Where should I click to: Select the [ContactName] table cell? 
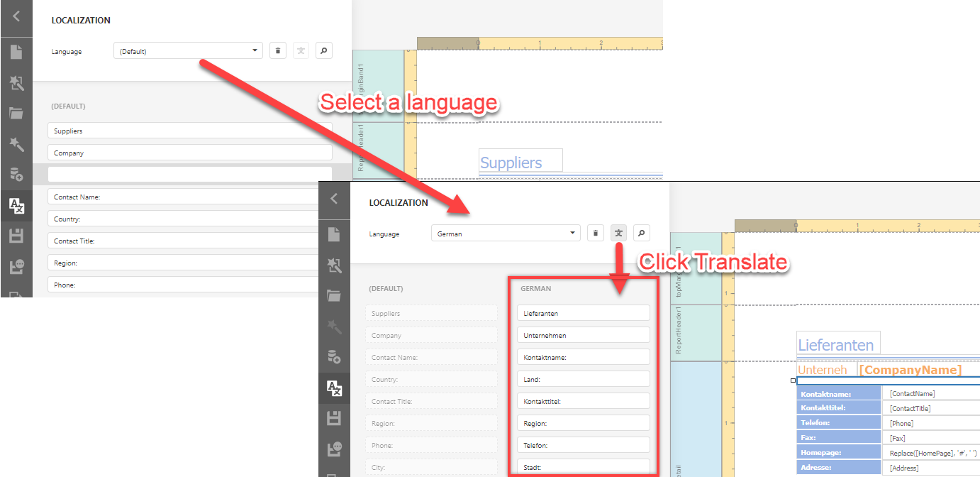930,393
